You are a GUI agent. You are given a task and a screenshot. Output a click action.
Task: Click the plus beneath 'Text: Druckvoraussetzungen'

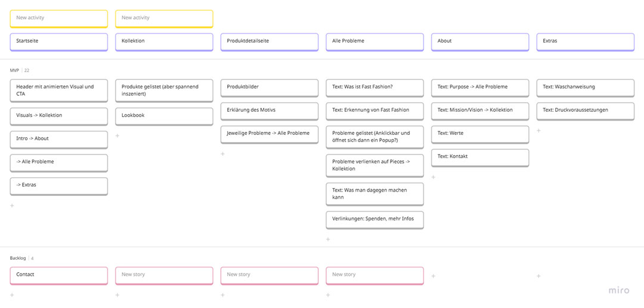point(539,130)
